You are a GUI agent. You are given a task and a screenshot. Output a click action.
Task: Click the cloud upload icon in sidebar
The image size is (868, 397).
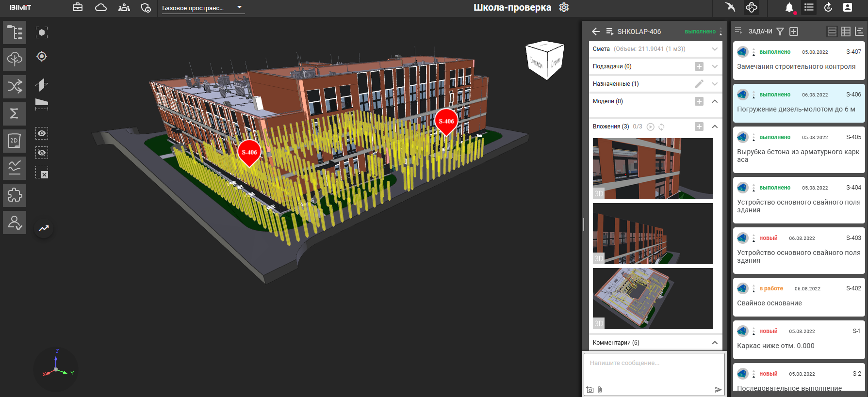point(15,59)
